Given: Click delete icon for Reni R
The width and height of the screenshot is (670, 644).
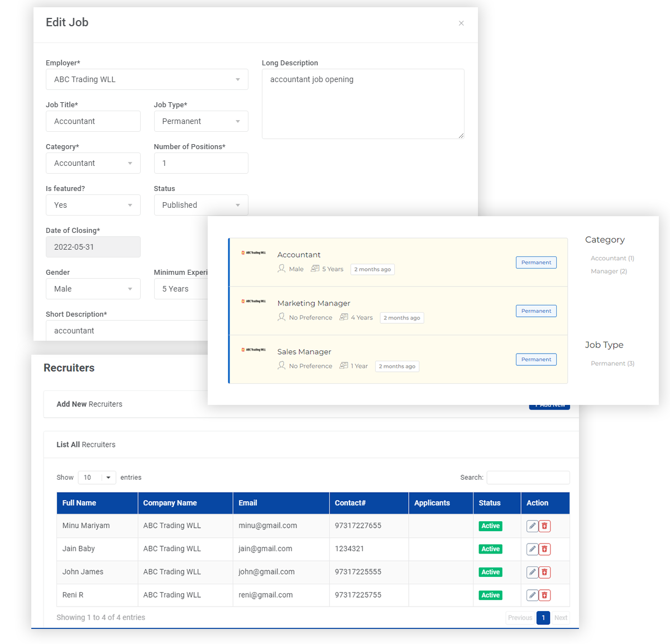Looking at the screenshot, I should click(545, 595).
